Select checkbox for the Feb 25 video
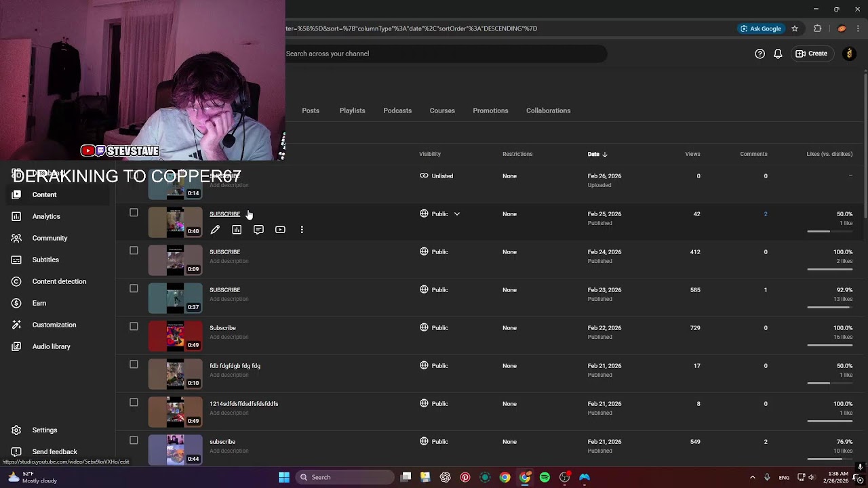 click(x=134, y=213)
